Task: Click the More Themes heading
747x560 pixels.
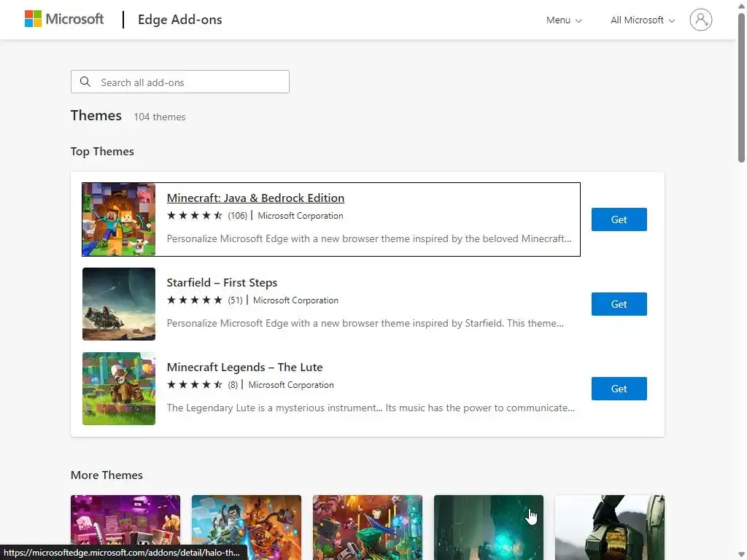Action: click(107, 475)
